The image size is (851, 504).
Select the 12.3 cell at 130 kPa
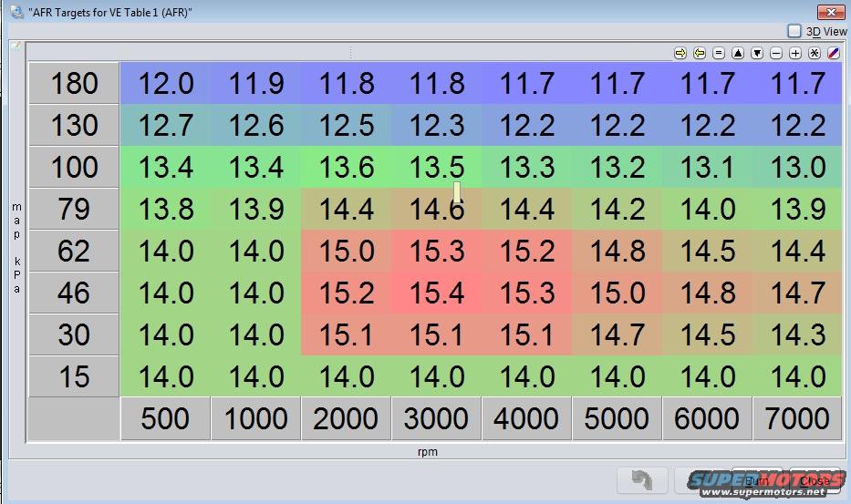436,126
